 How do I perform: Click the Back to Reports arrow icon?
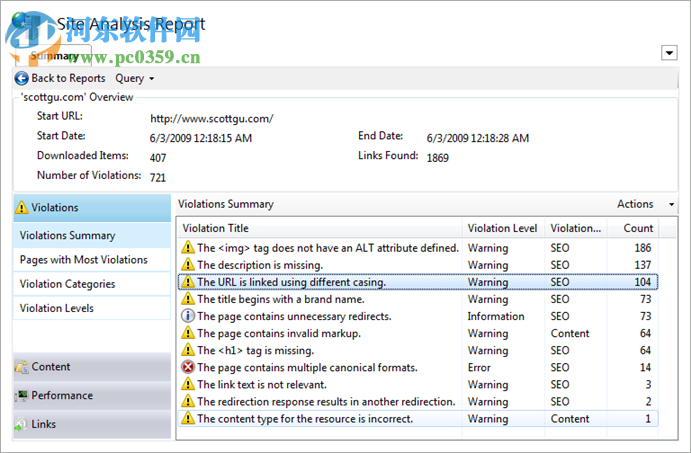point(21,78)
